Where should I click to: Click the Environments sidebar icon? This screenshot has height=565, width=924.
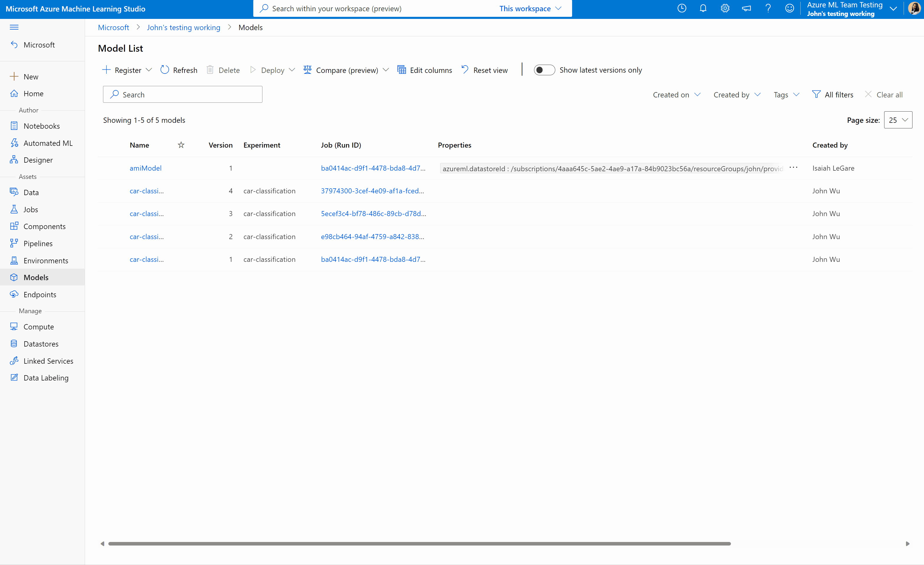click(x=14, y=260)
